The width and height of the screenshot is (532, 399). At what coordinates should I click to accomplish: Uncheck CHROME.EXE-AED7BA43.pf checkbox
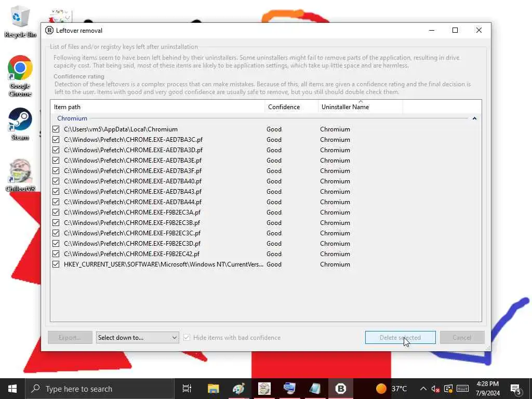56,191
